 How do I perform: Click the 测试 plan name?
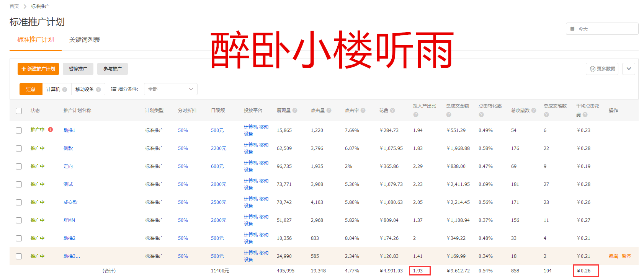point(68,184)
